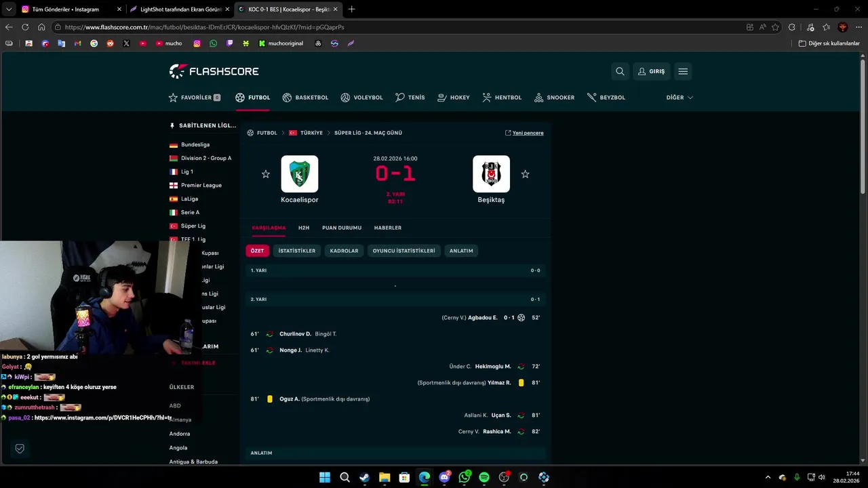Select the Voleybol sport tab
Viewport: 868px width, 488px height.
[x=361, y=98]
